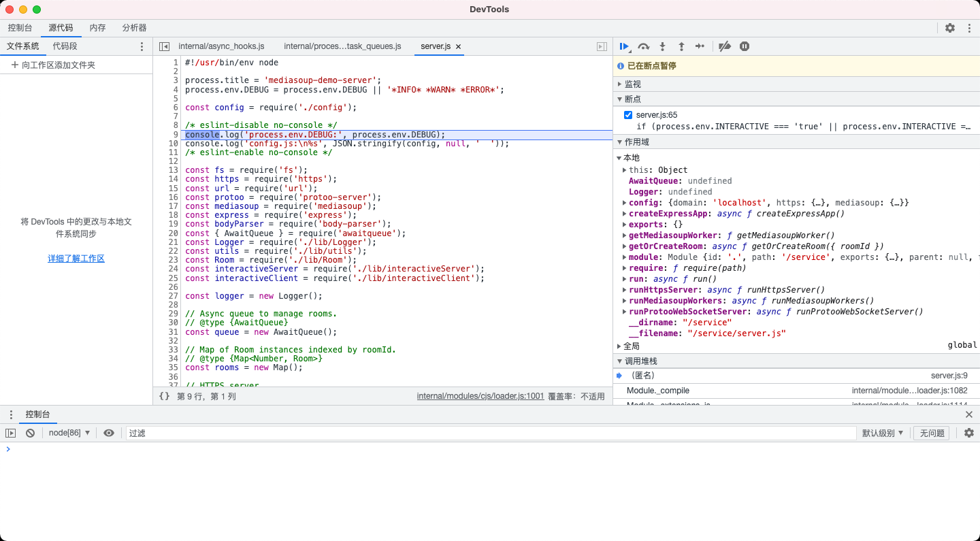Open DevTools customize three-dot menu
This screenshot has width=980, height=541.
(x=969, y=28)
